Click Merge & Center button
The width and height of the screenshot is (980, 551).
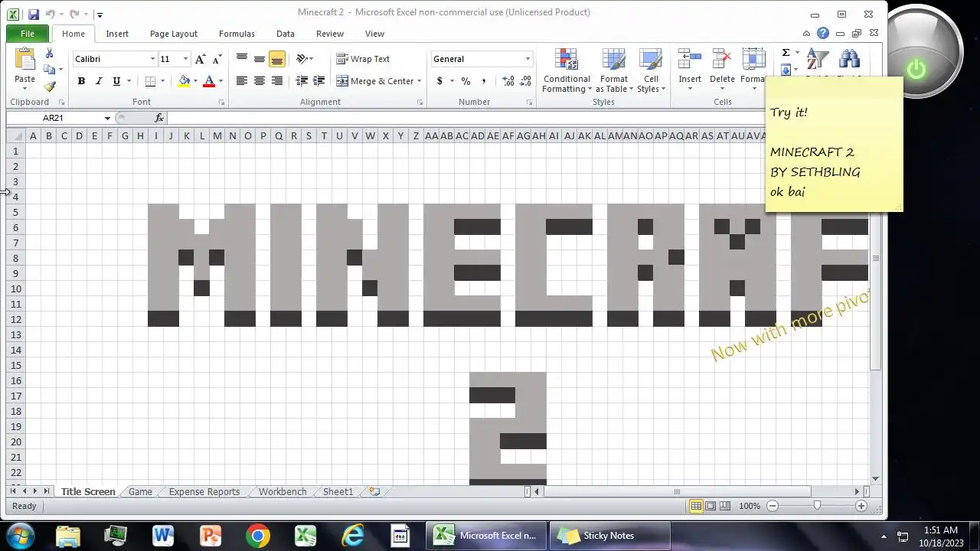[375, 81]
